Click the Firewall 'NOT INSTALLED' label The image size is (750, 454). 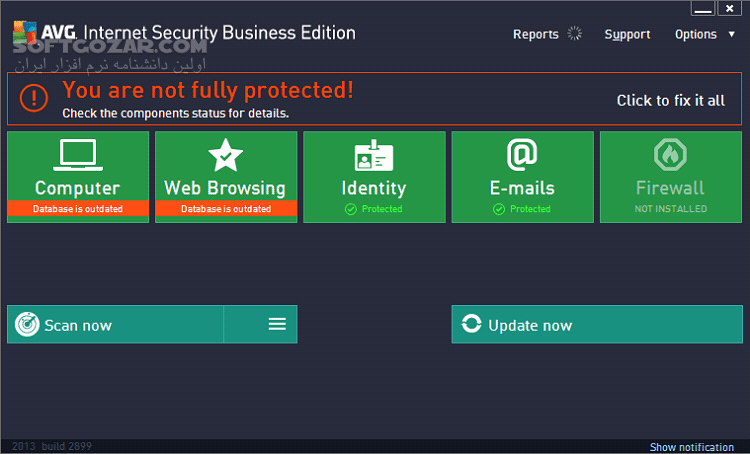tap(671, 209)
